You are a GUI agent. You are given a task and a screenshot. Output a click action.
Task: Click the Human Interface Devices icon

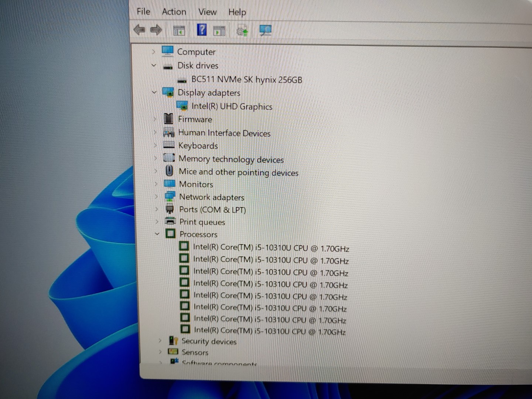(169, 132)
